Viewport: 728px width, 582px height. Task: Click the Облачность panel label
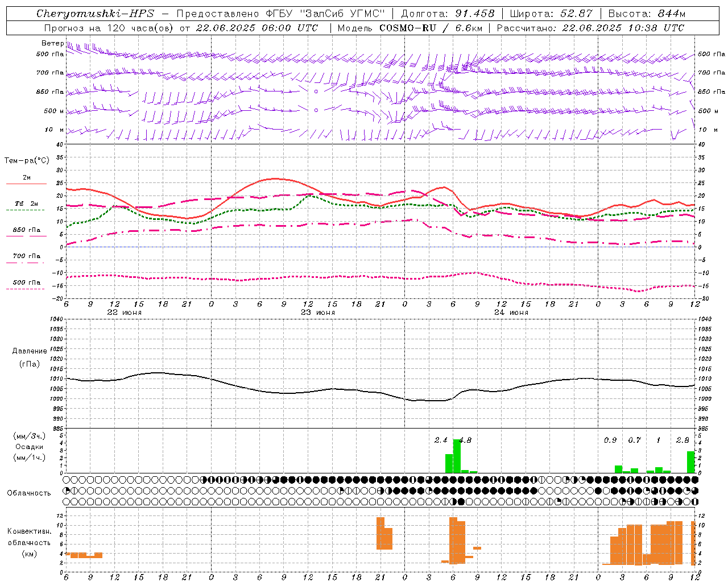tap(29, 493)
